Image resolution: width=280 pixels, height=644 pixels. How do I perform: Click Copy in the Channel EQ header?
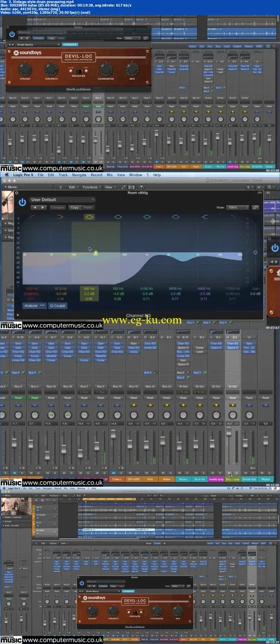pyautogui.click(x=75, y=207)
